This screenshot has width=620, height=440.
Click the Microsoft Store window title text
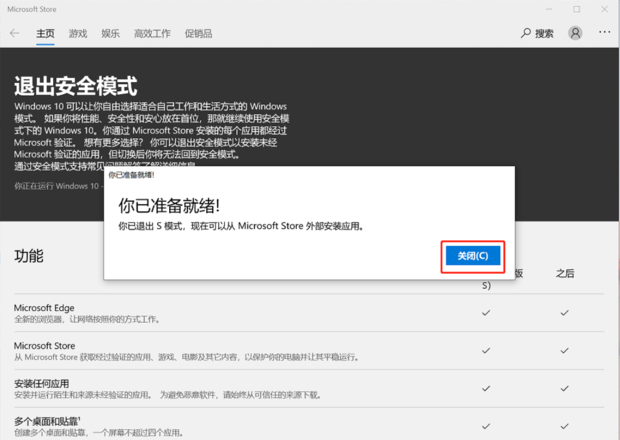point(32,9)
